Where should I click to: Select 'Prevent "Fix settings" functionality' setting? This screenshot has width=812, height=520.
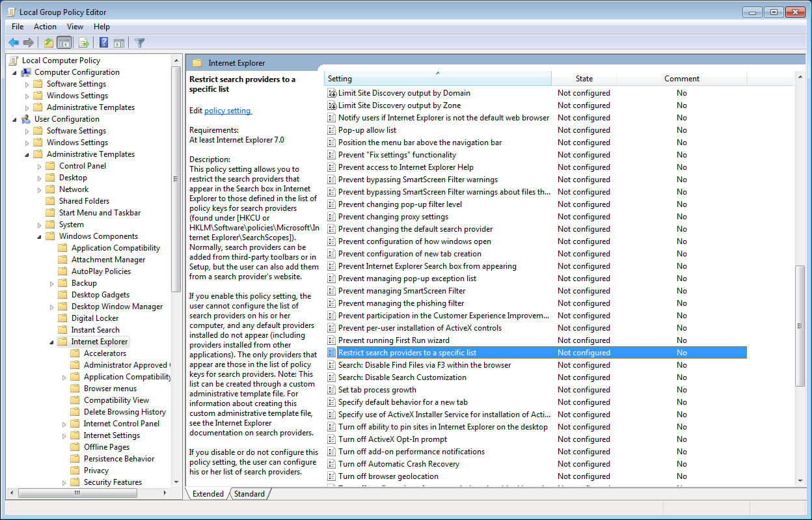397,155
